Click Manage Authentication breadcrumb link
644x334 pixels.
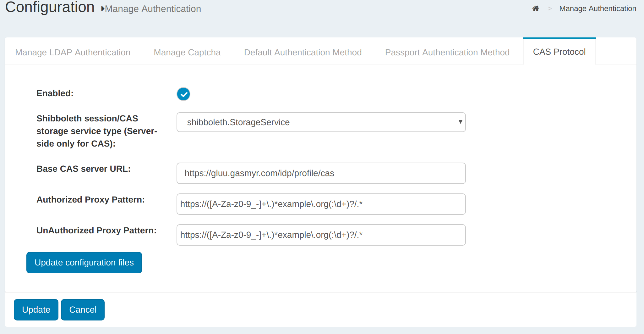coord(598,8)
